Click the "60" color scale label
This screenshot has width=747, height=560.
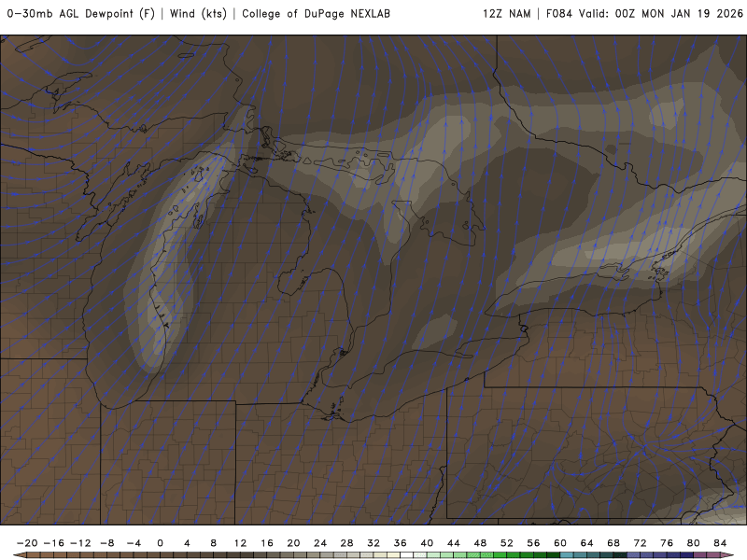(560, 543)
